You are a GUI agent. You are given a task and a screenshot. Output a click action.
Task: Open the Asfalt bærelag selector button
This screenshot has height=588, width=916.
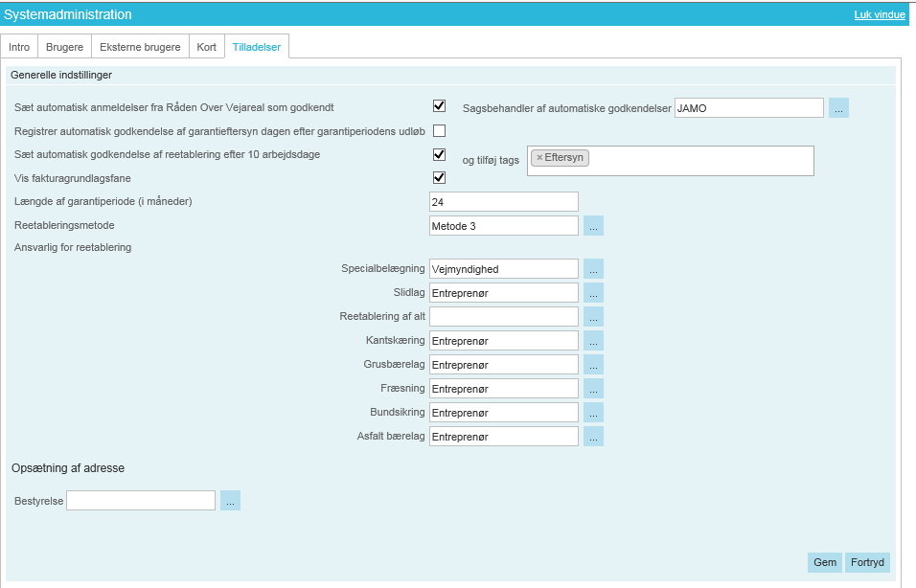pyautogui.click(x=593, y=437)
